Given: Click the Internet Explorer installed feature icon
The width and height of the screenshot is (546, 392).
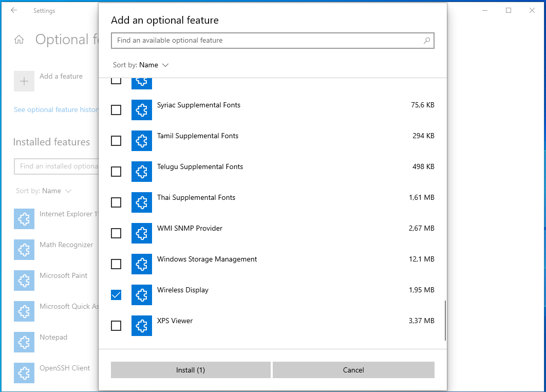Looking at the screenshot, I should 24,219.
